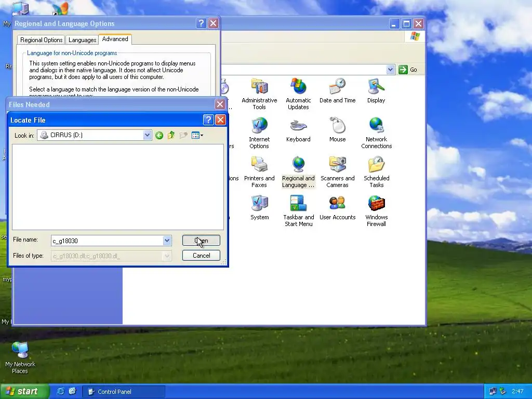Open the Control Panel address bar dropdown
This screenshot has height=399, width=532.
click(x=390, y=70)
